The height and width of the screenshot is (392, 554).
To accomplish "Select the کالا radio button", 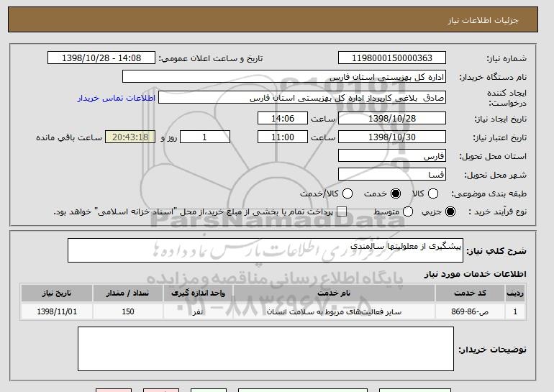I will (x=433, y=193).
